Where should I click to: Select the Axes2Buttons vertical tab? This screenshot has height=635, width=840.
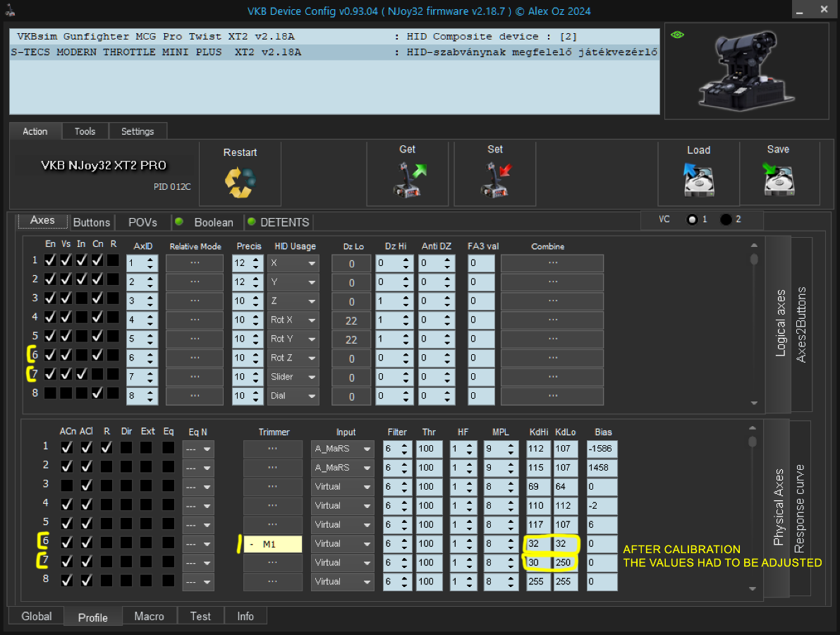[x=801, y=324]
